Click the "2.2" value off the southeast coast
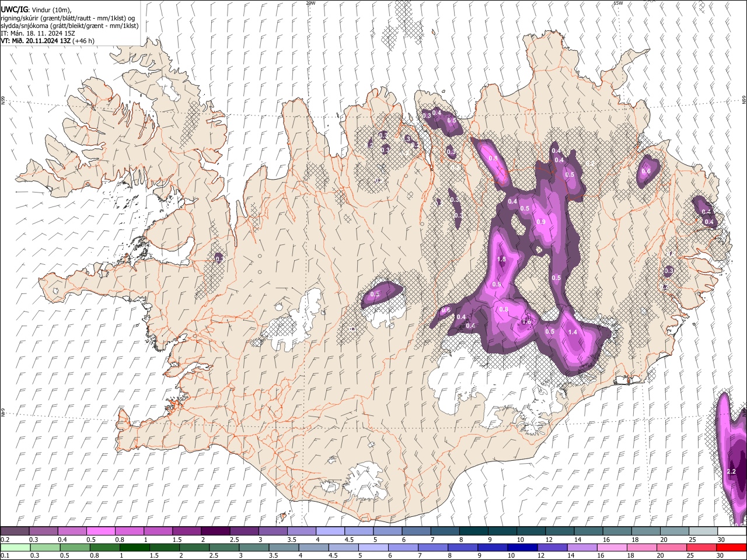 (x=731, y=471)
